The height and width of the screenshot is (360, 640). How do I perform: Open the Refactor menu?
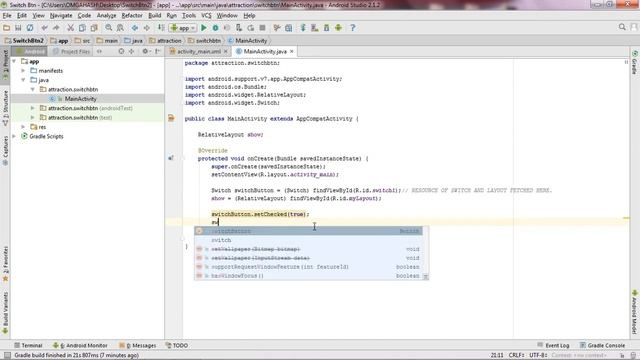point(132,16)
